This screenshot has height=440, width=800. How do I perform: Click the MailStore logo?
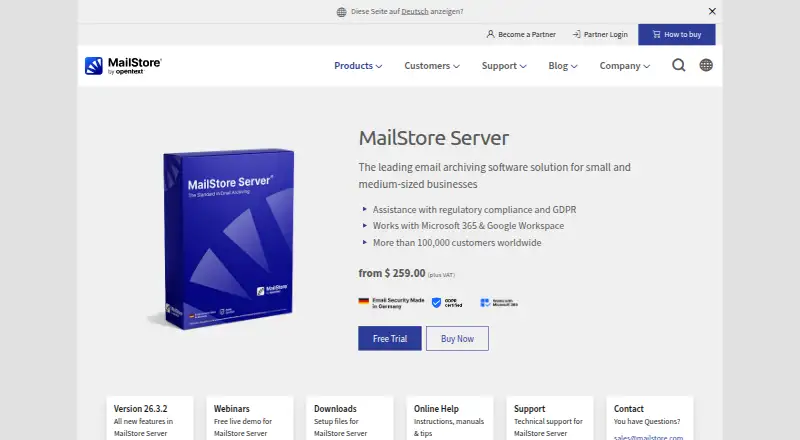coord(123,66)
